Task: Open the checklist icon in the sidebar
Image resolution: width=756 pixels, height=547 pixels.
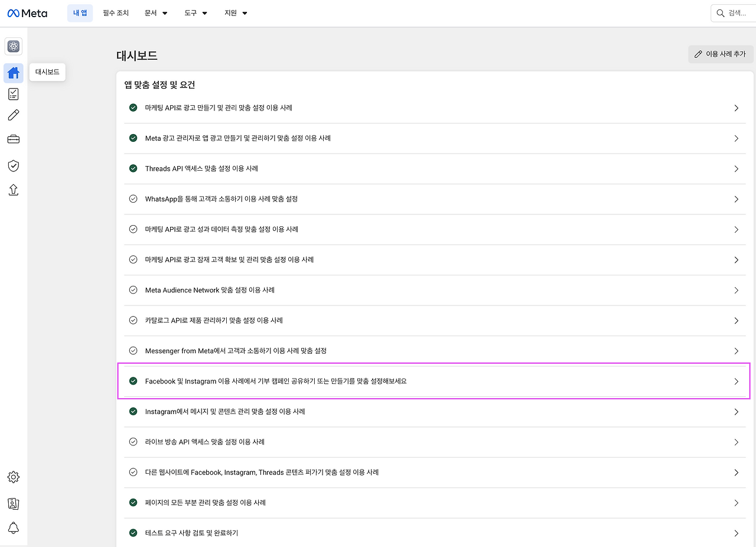Action: pos(14,94)
